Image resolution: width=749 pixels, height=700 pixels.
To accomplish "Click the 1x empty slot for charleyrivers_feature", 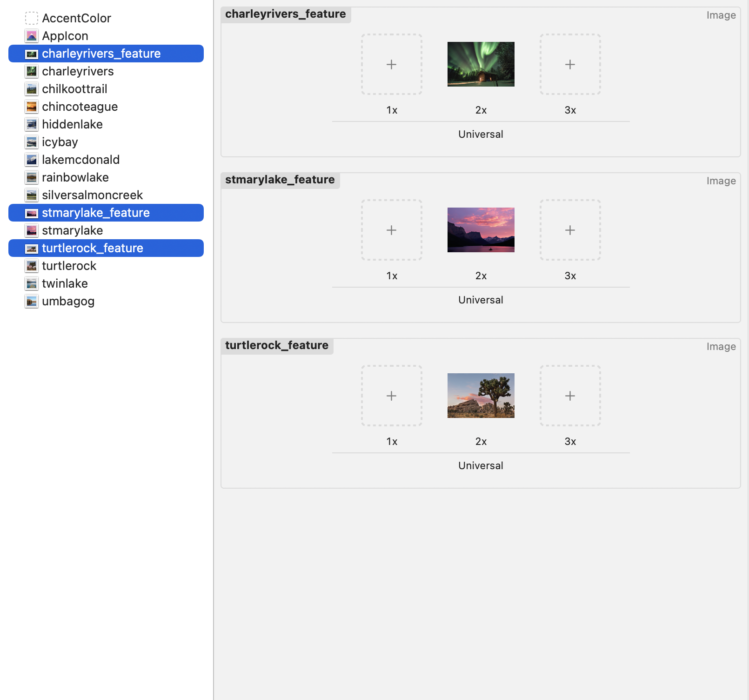I will [x=391, y=64].
